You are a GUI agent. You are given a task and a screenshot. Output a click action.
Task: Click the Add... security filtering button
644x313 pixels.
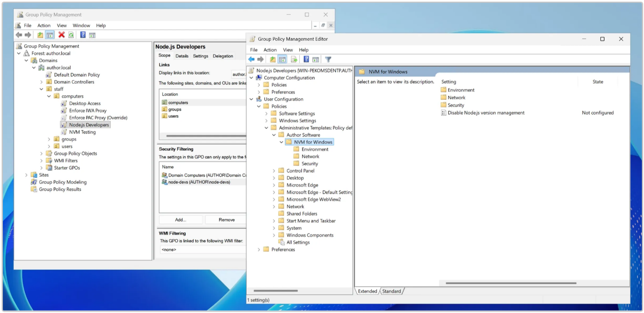pyautogui.click(x=181, y=220)
